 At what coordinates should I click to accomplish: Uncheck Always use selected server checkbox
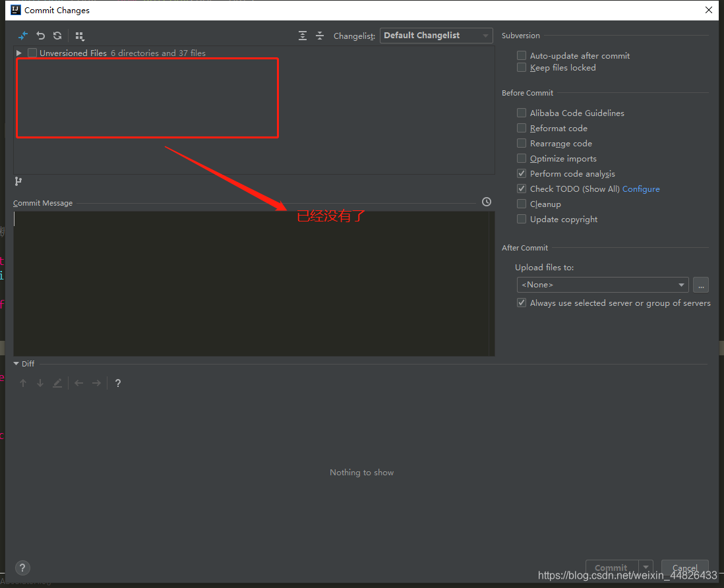[x=521, y=303]
